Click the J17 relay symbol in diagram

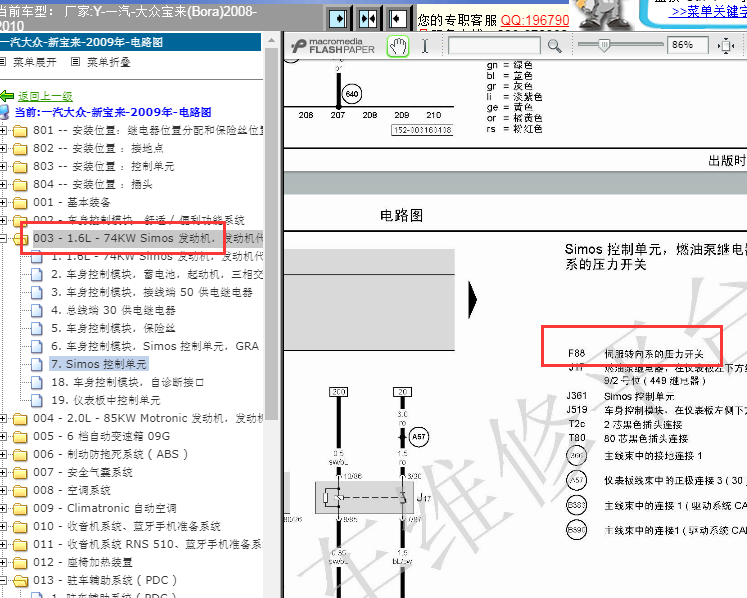pyautogui.click(x=364, y=497)
